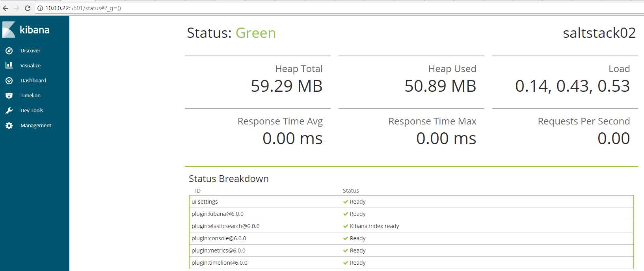This screenshot has width=644, height=271.
Task: Click the Heap Total label
Action: pos(299,69)
